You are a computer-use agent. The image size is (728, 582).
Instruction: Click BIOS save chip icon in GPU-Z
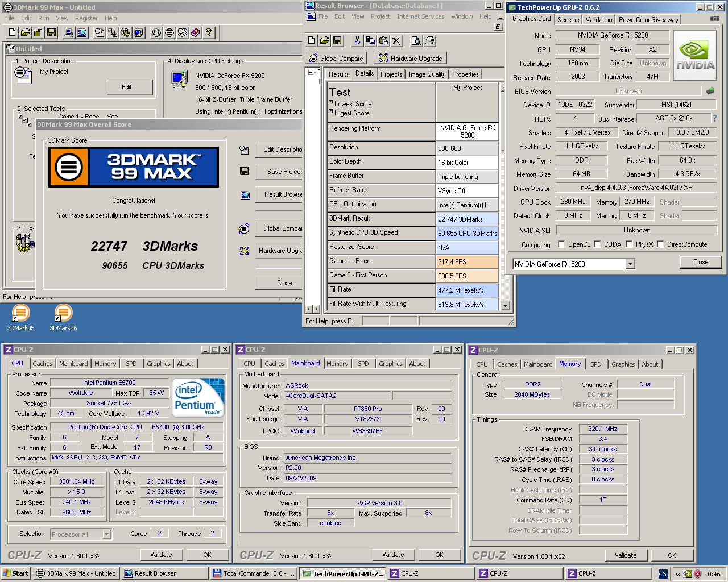pyautogui.click(x=710, y=90)
